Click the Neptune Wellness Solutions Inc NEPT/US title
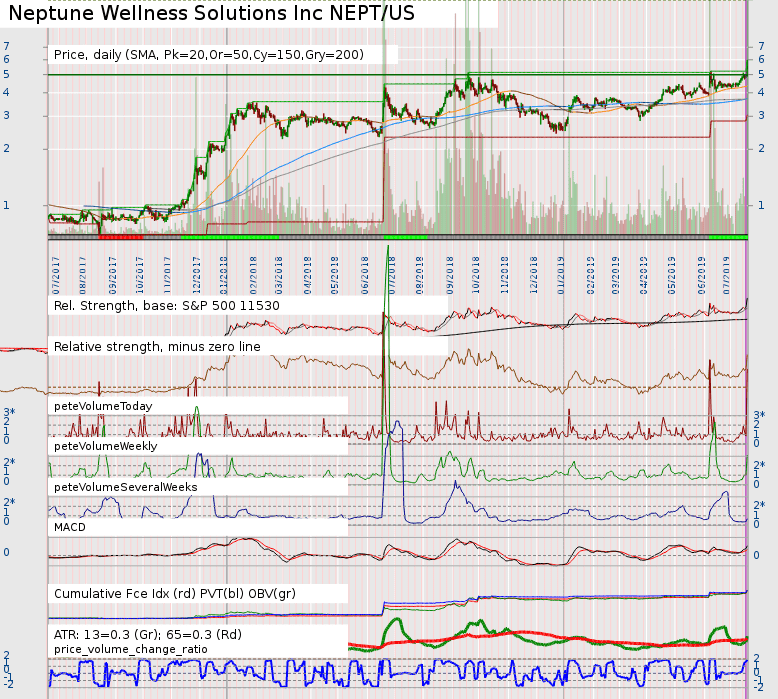778x699 pixels. pos(211,13)
